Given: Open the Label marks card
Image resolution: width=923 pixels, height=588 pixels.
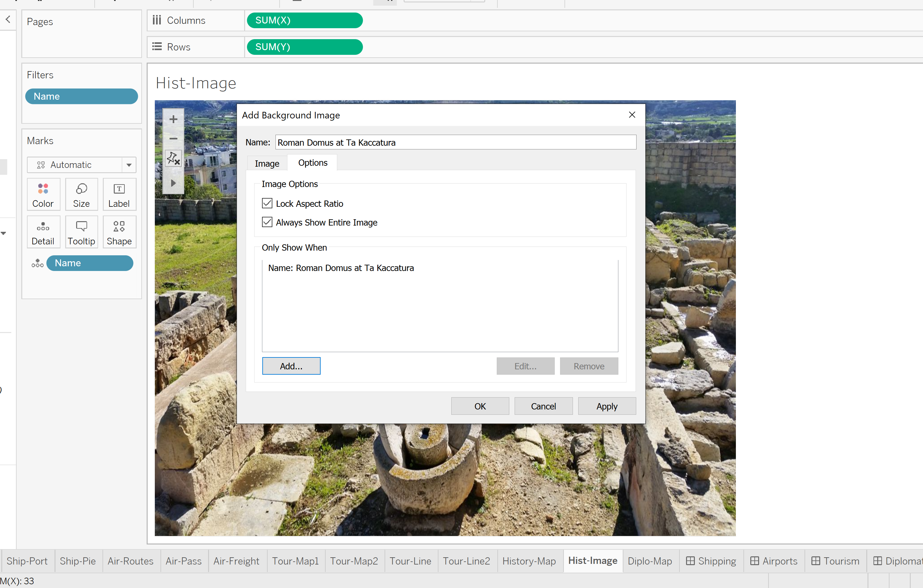Looking at the screenshot, I should point(119,195).
